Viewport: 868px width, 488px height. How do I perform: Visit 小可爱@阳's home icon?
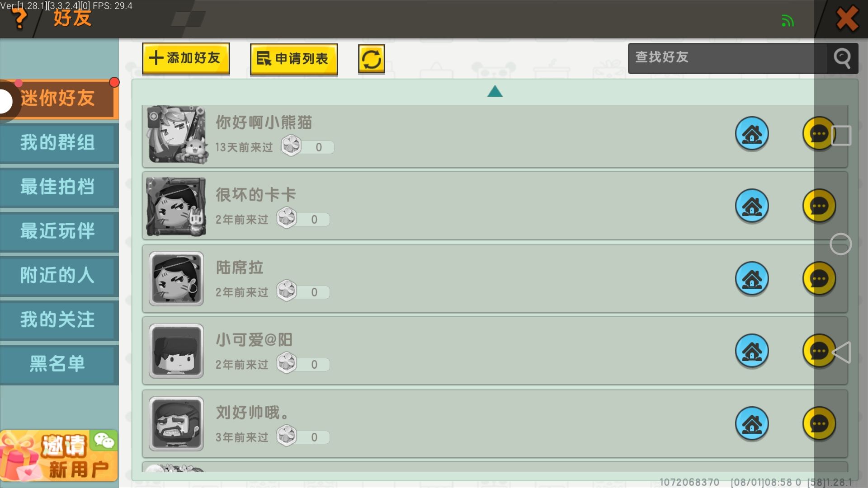coord(752,351)
